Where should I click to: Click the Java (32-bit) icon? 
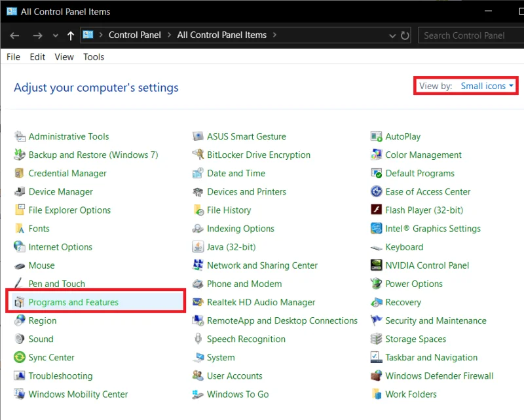coord(198,247)
